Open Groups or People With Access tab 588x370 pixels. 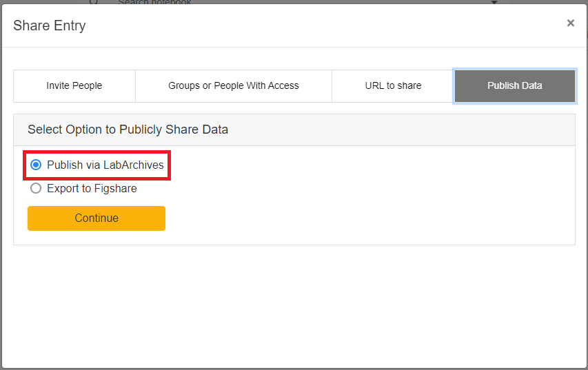click(233, 86)
